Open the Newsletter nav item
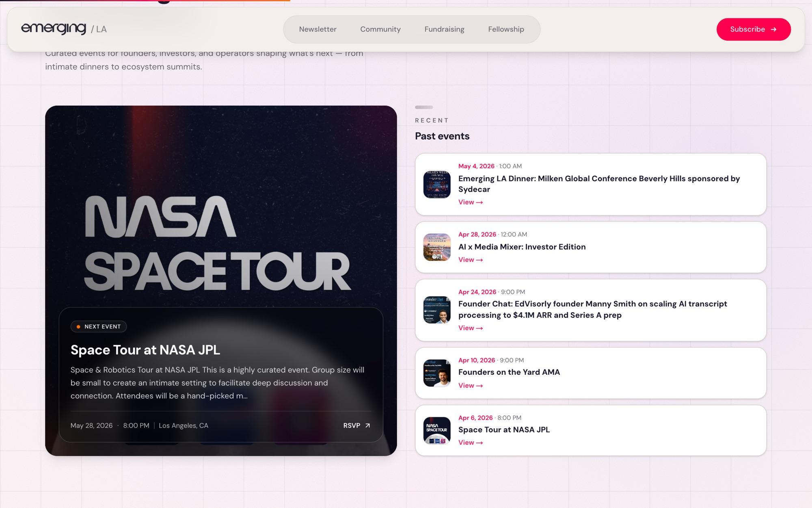This screenshot has height=508, width=812. pyautogui.click(x=317, y=29)
